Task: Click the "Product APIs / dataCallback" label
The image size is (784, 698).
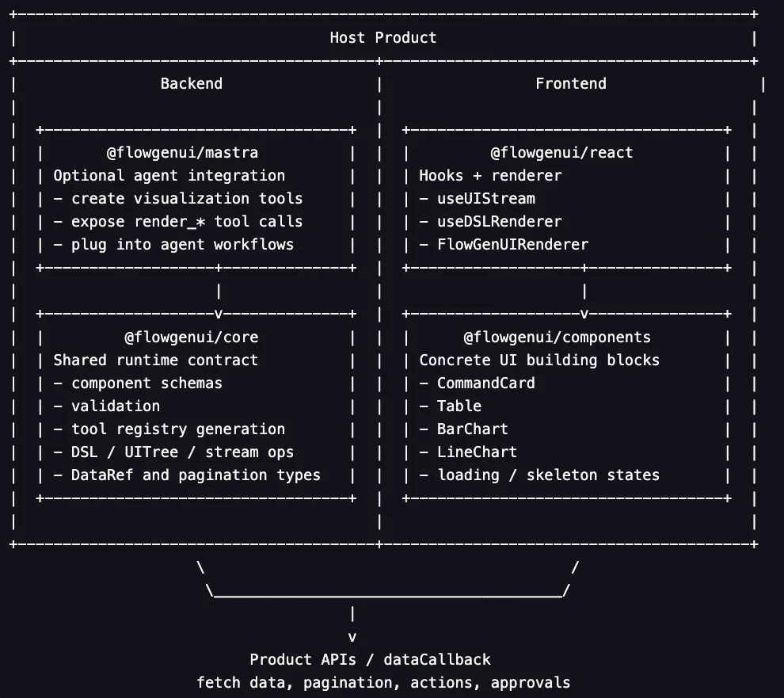Action: (370, 659)
